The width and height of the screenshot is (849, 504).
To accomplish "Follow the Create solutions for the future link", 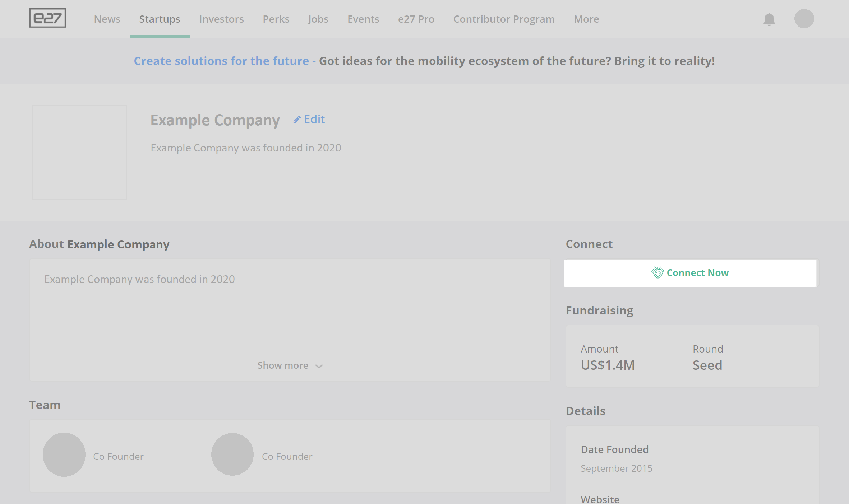I will coord(221,61).
